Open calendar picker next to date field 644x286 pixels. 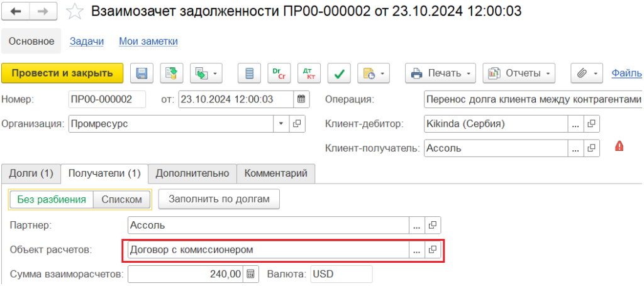(301, 99)
